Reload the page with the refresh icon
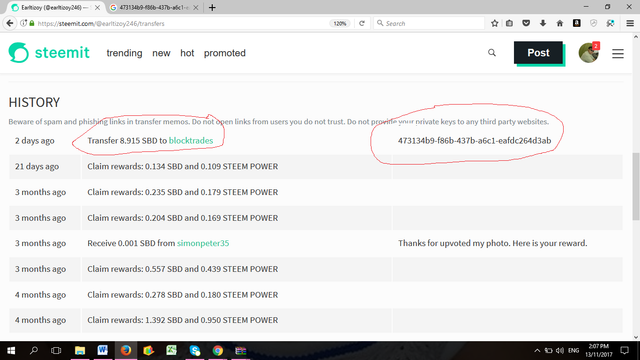Image resolution: width=640 pixels, height=360 pixels. (362, 23)
